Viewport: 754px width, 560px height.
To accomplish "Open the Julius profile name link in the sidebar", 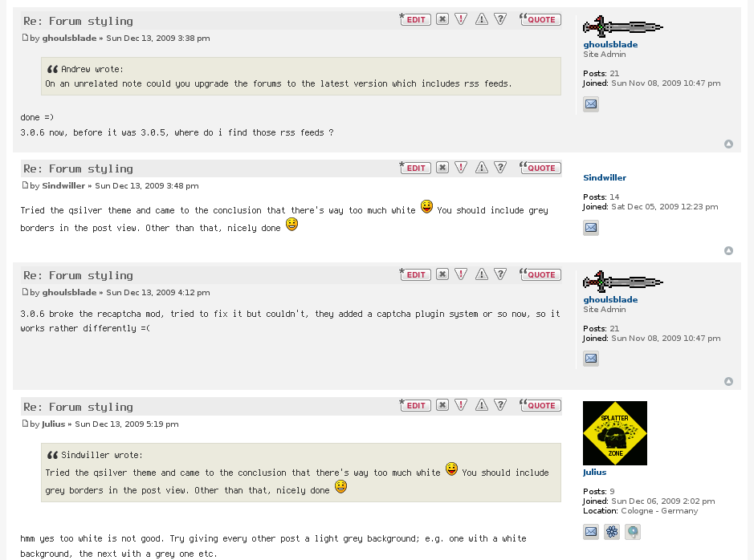I will click(x=594, y=472).
